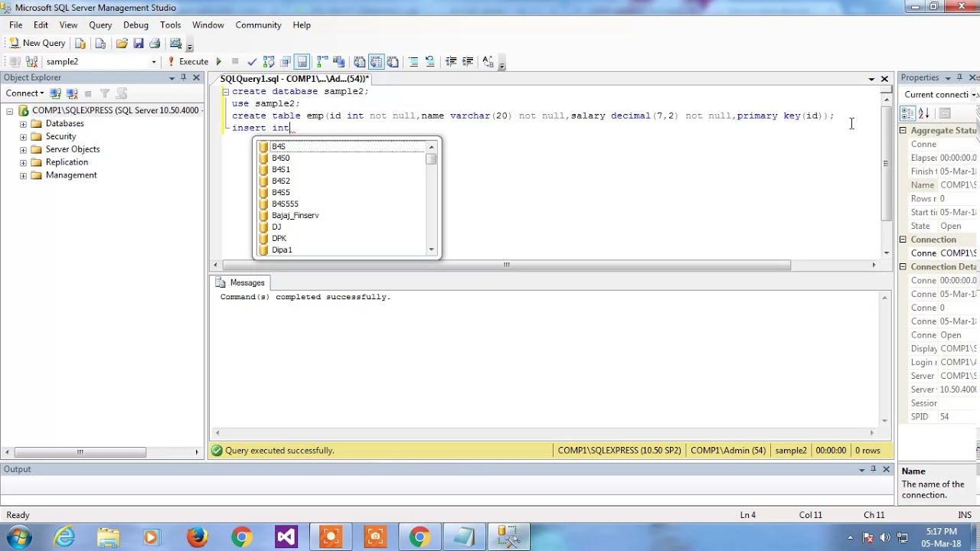Expand the Management tree node
980x551 pixels.
click(x=23, y=176)
